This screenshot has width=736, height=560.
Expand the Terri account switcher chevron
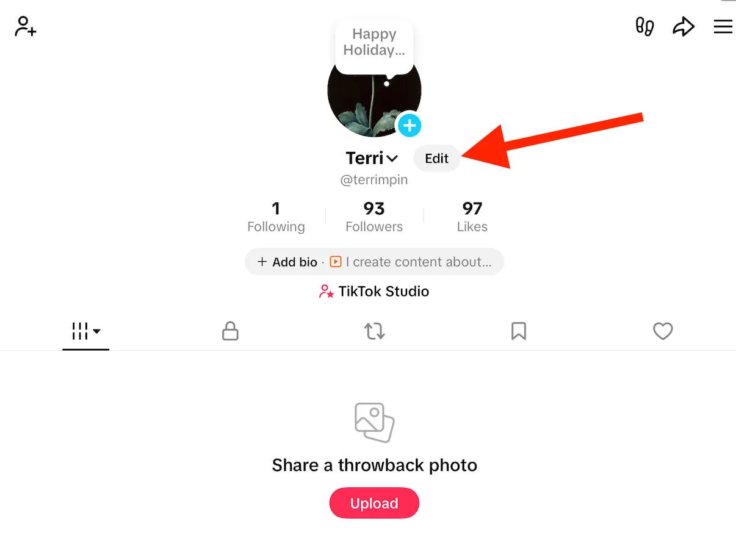[x=392, y=159]
